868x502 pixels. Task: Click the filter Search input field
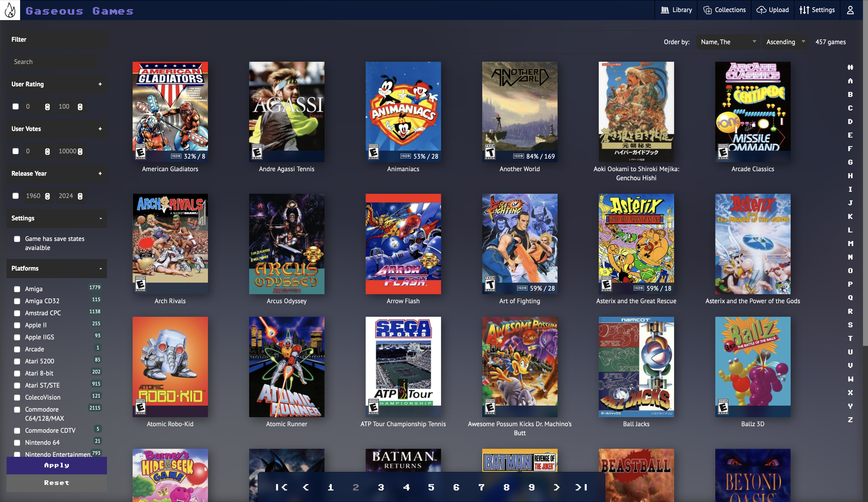pos(55,62)
